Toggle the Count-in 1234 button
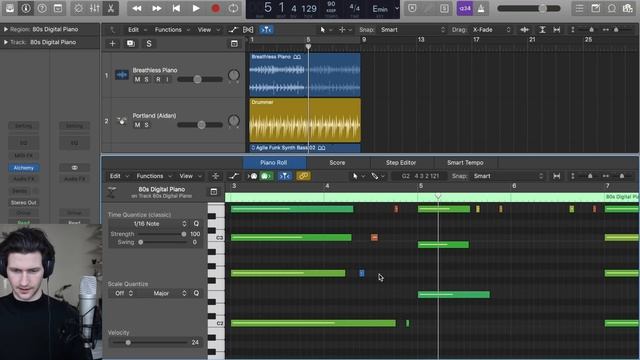Image resolution: width=640 pixels, height=360 pixels. 464,8
